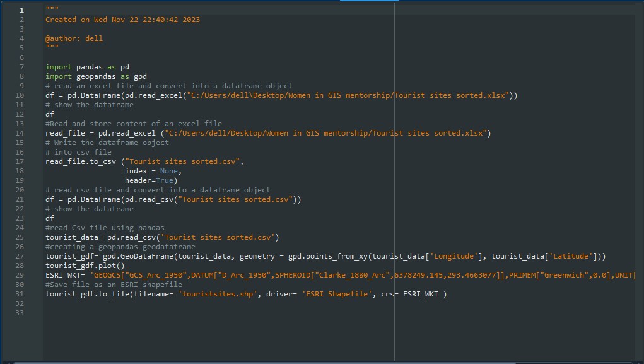The width and height of the screenshot is (644, 364).
Task: Click line number 29 in the gutter
Action: click(x=20, y=275)
